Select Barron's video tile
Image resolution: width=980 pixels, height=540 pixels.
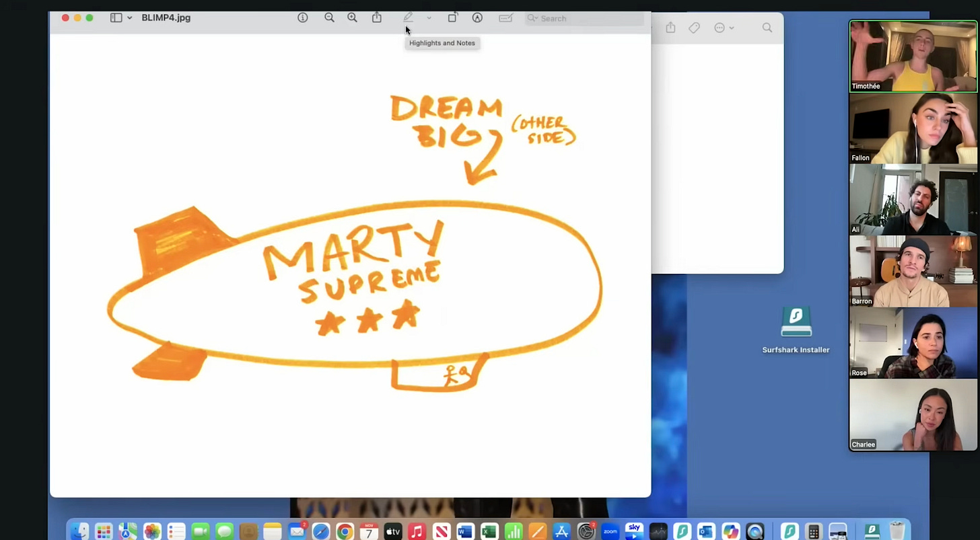coord(913,271)
